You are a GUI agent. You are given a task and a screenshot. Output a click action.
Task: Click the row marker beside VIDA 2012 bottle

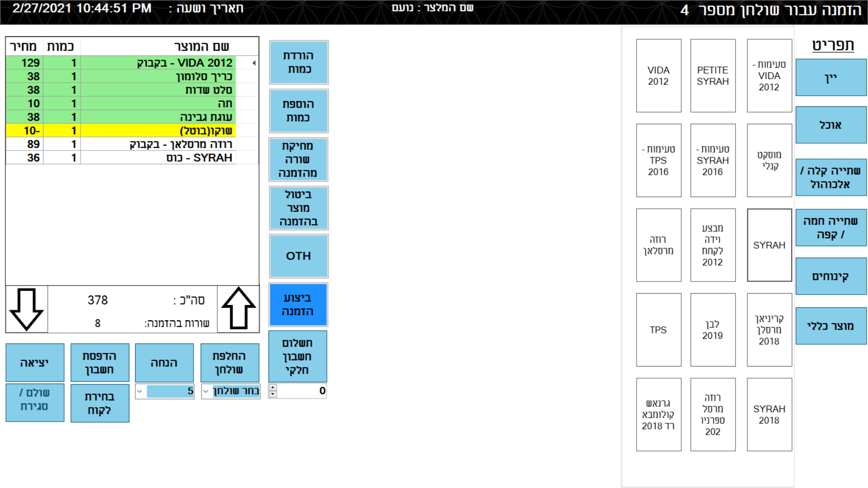pos(254,63)
